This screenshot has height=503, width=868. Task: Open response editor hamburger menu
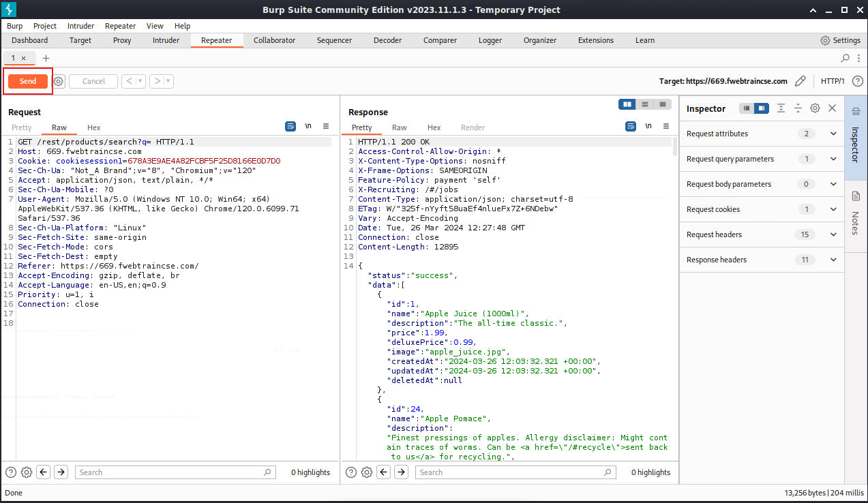pos(667,126)
